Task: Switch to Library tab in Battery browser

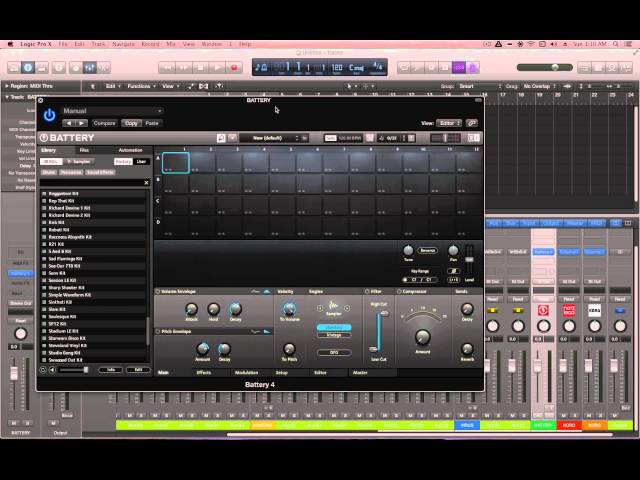Action: (48, 151)
